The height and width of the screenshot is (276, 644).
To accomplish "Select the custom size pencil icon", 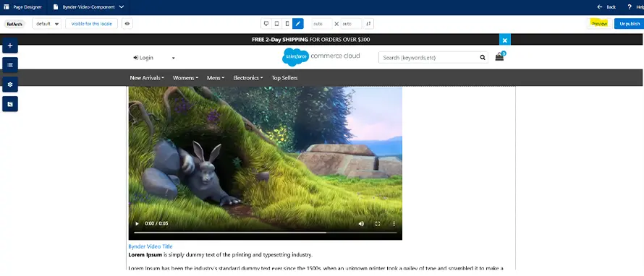I will pos(298,24).
